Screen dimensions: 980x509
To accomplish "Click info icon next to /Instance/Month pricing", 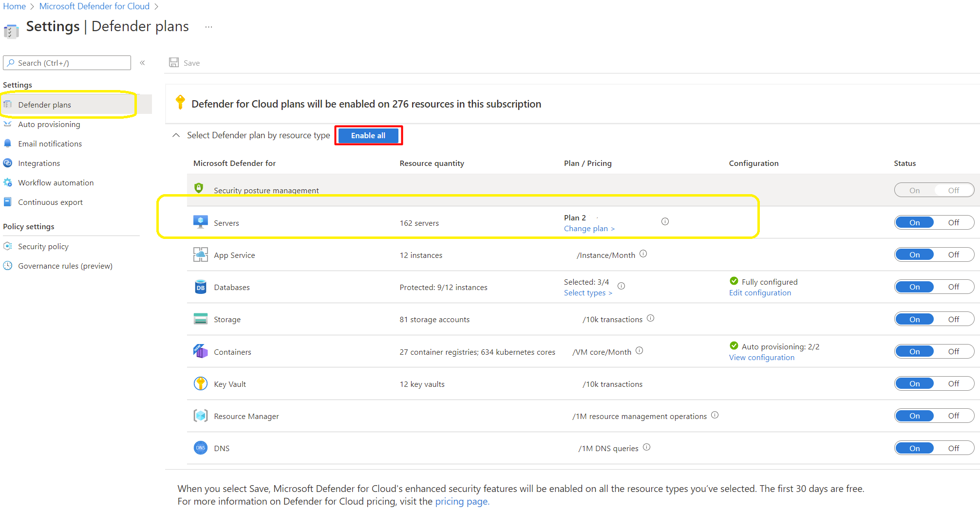I will [643, 254].
